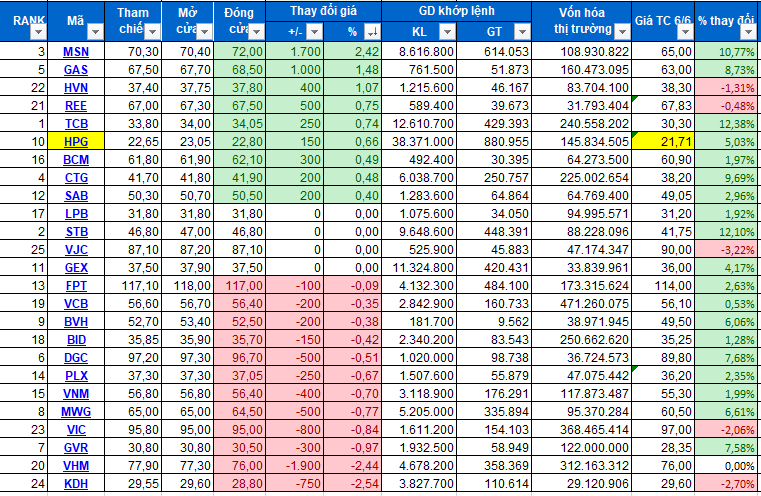Open the CTG stock link
This screenshot has height=496, width=761.
[76, 178]
